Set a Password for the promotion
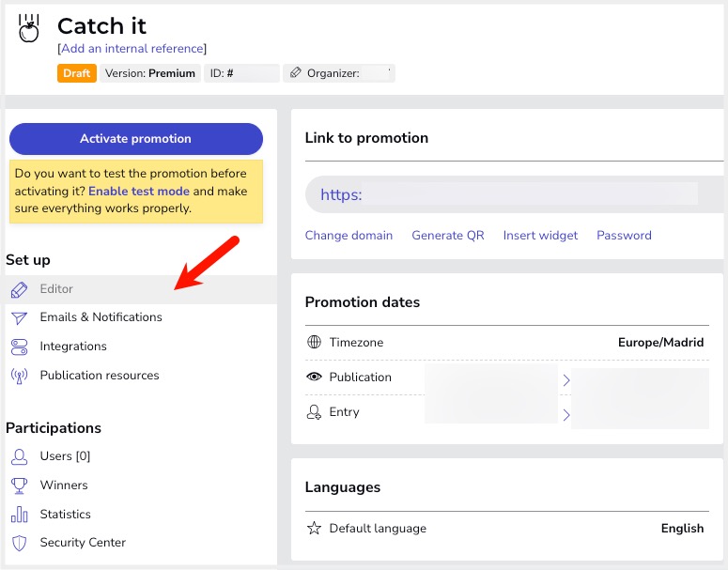 [x=624, y=236]
